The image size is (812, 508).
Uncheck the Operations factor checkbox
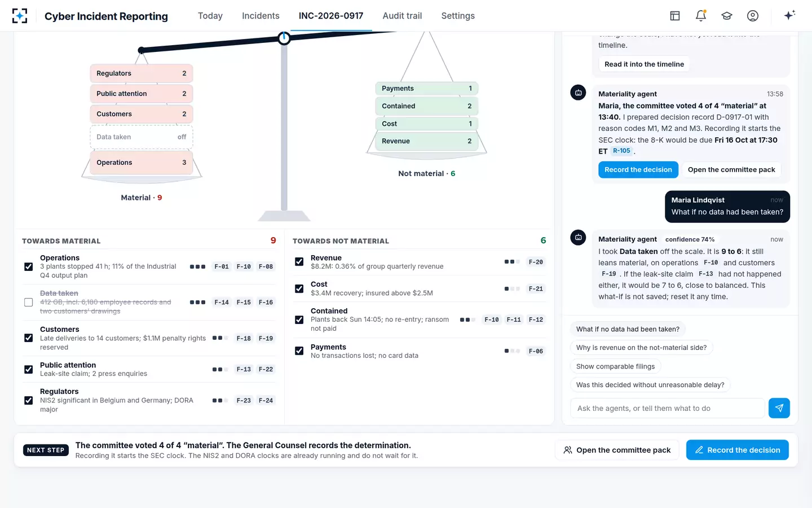click(29, 266)
